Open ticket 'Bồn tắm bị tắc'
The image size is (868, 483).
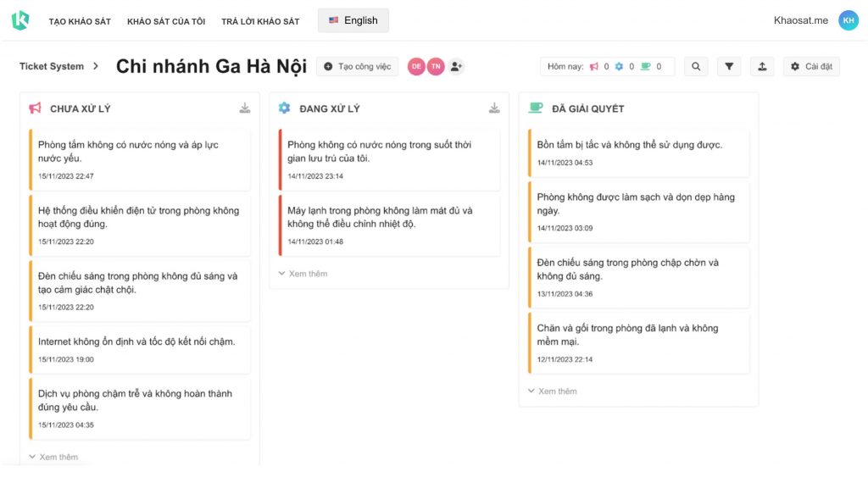[639, 153]
